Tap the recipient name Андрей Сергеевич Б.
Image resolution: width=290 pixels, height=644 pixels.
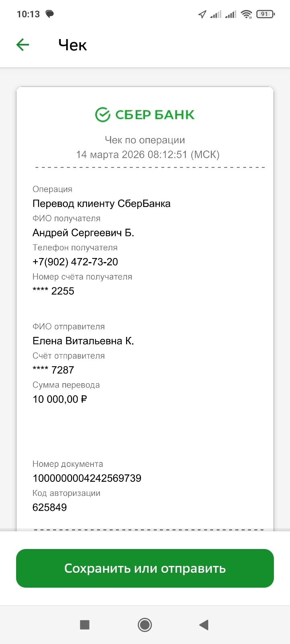point(83,233)
